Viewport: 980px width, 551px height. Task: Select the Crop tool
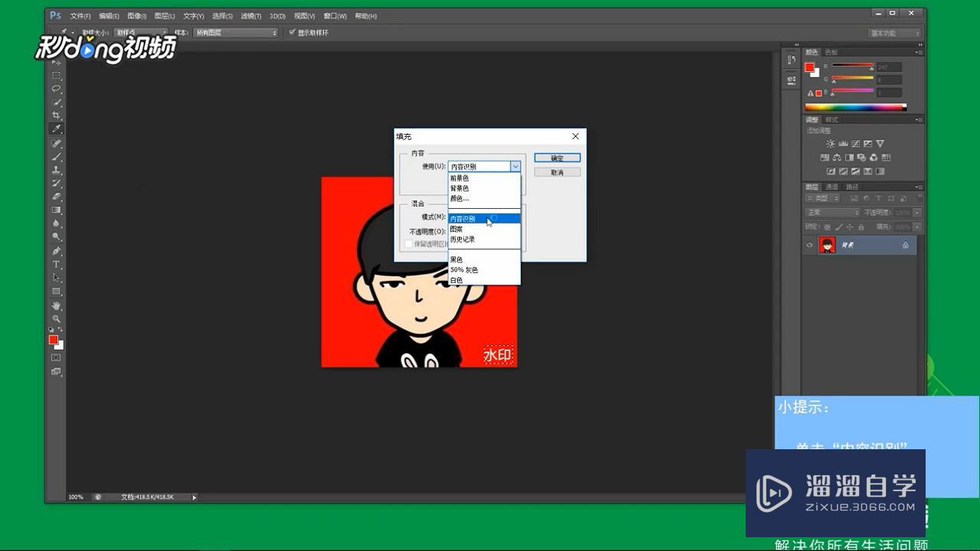click(57, 116)
